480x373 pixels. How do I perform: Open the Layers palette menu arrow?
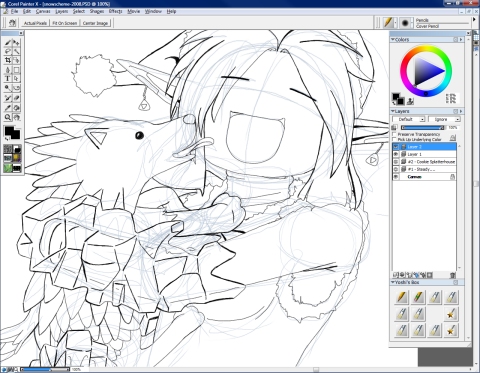(x=461, y=111)
